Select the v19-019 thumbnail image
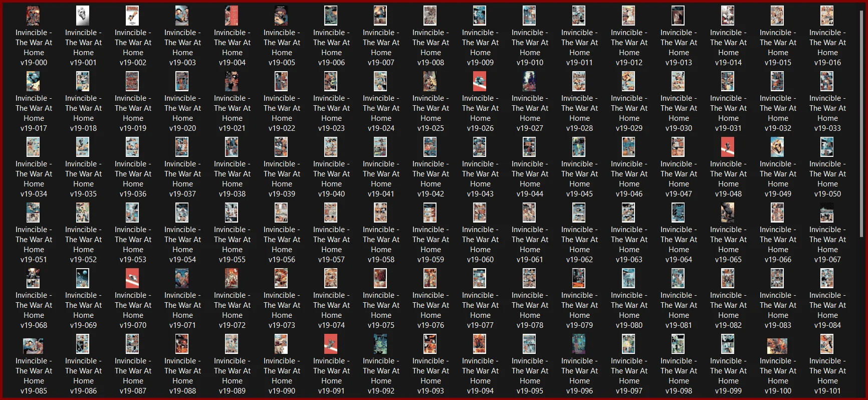This screenshot has width=868, height=400. 133,82
